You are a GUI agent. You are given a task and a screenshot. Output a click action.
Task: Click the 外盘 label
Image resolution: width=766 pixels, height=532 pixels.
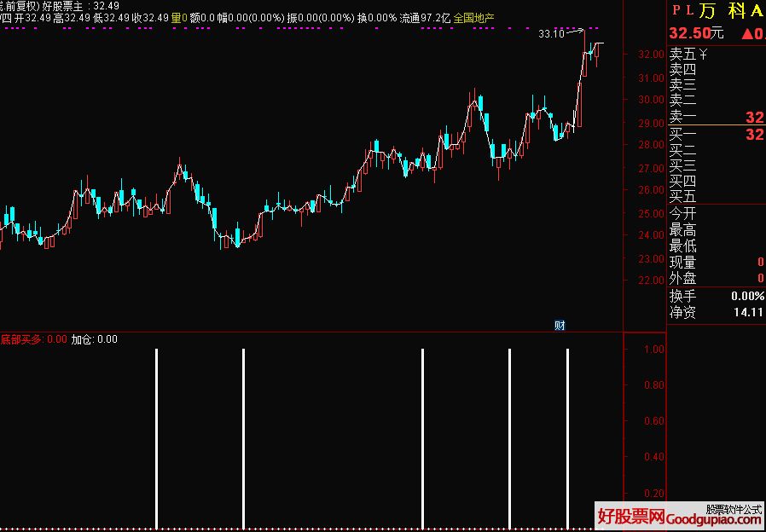(682, 279)
